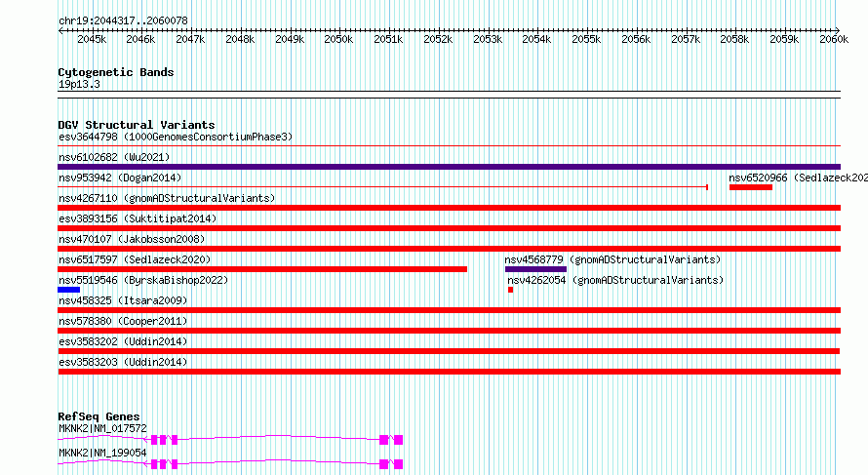Open variant nsv6520966 (Sedlazeck) label
Viewport: 868px width, 475px height.
[798, 178]
